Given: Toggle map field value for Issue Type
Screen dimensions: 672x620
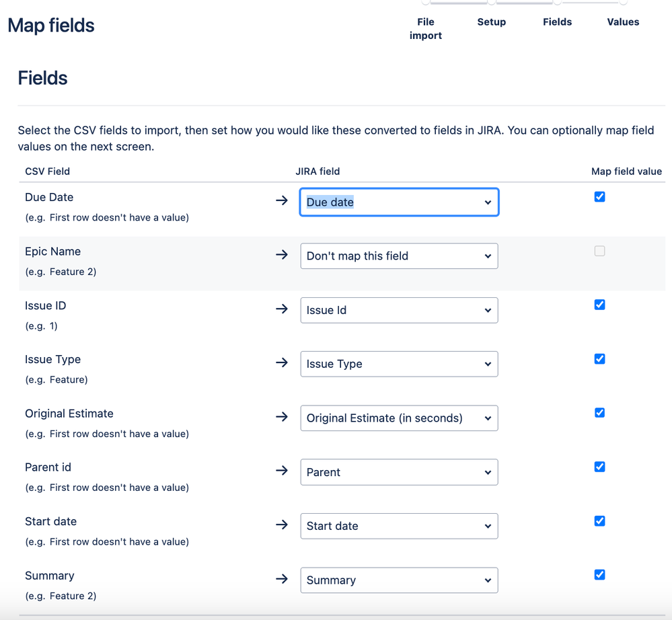Looking at the screenshot, I should click(x=599, y=358).
